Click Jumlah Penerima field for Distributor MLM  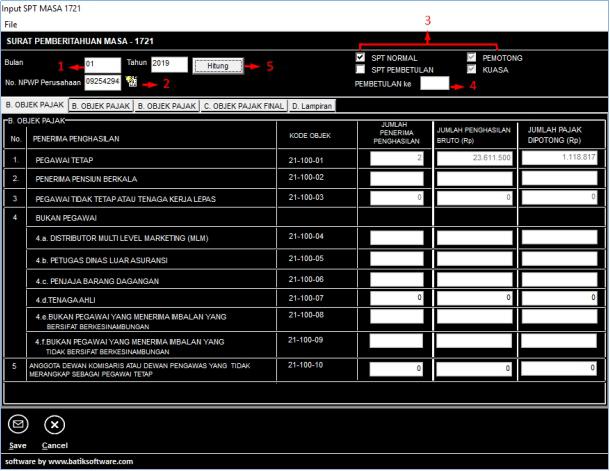[x=397, y=238]
